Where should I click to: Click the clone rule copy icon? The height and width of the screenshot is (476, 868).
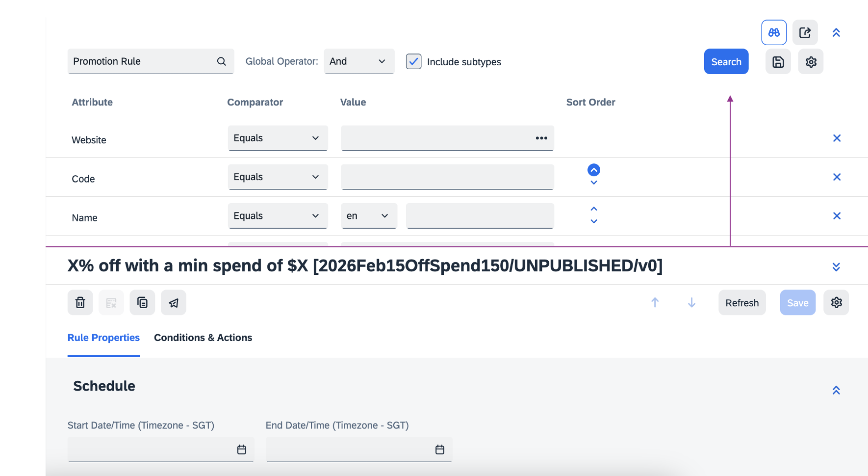[142, 303]
